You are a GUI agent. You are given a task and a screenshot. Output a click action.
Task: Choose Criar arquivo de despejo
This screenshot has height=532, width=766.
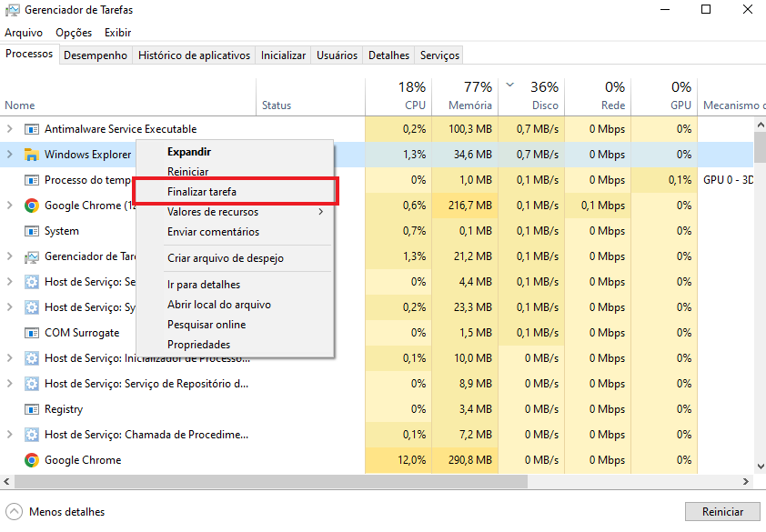coord(235,258)
